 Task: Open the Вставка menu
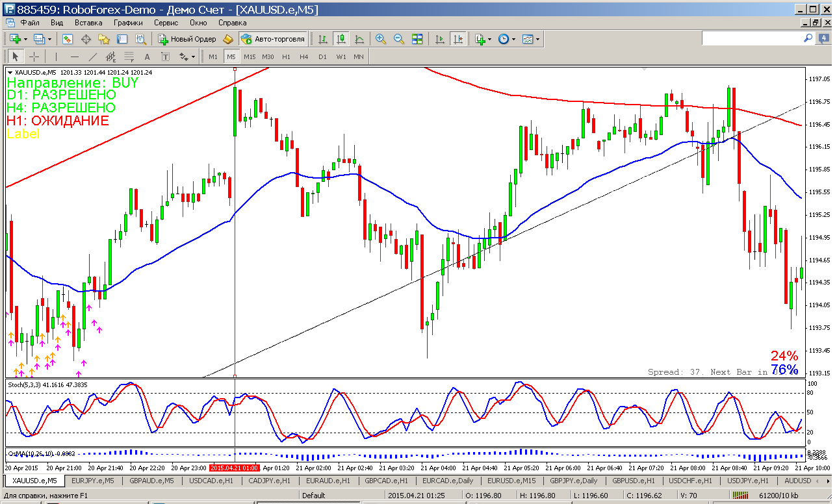88,22
